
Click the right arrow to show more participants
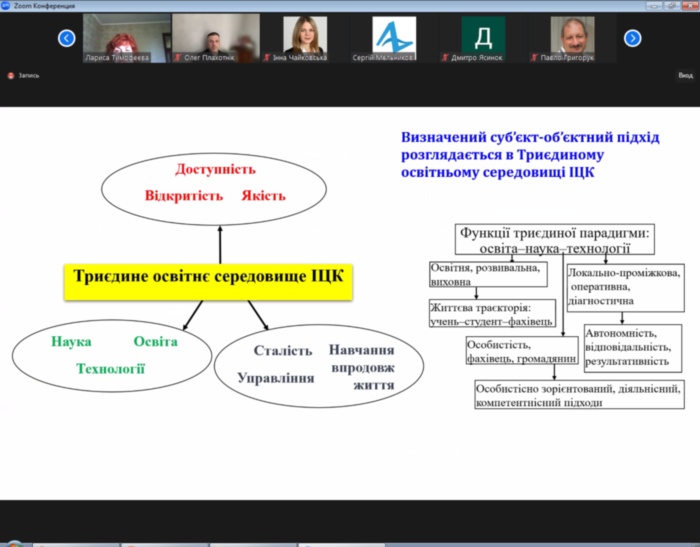pos(632,38)
